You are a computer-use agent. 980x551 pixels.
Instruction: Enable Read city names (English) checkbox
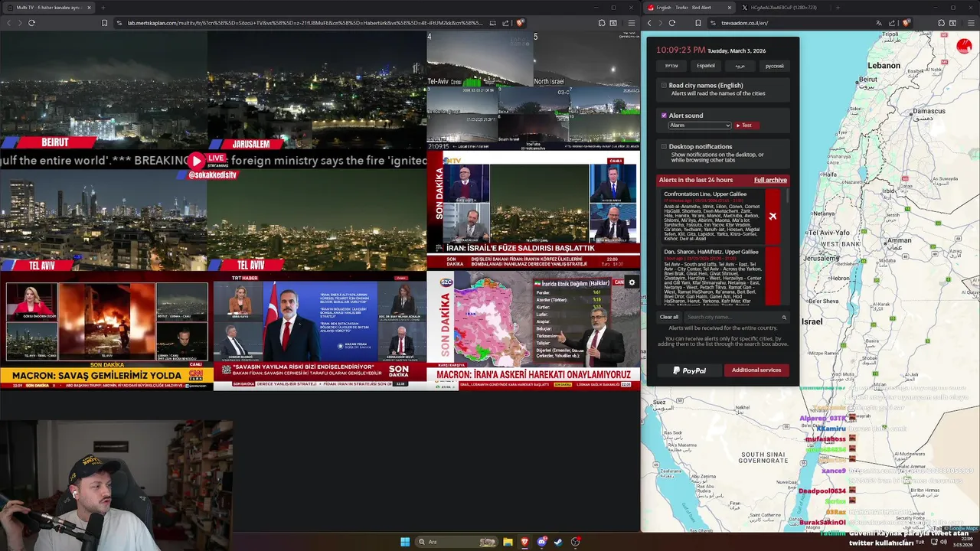664,86
